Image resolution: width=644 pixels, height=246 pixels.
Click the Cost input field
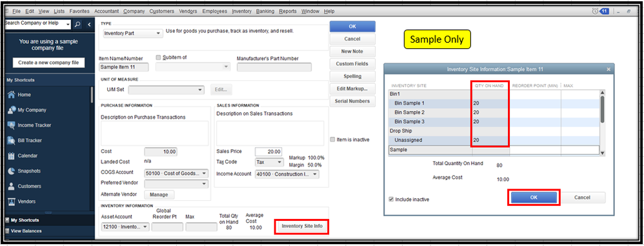coord(161,152)
